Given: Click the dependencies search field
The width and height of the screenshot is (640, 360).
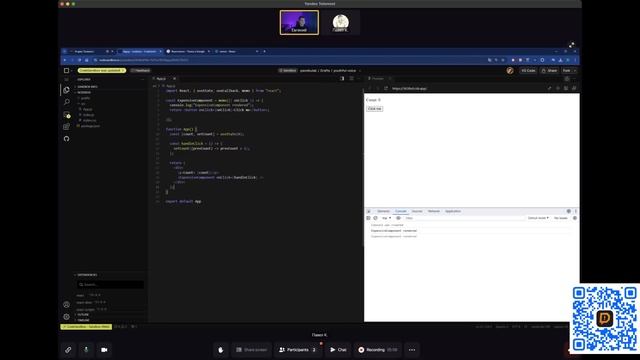Looking at the screenshot, I should click(110, 284).
